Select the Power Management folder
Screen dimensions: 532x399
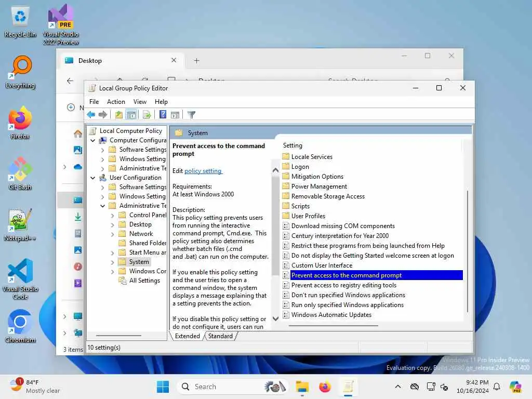tap(319, 187)
